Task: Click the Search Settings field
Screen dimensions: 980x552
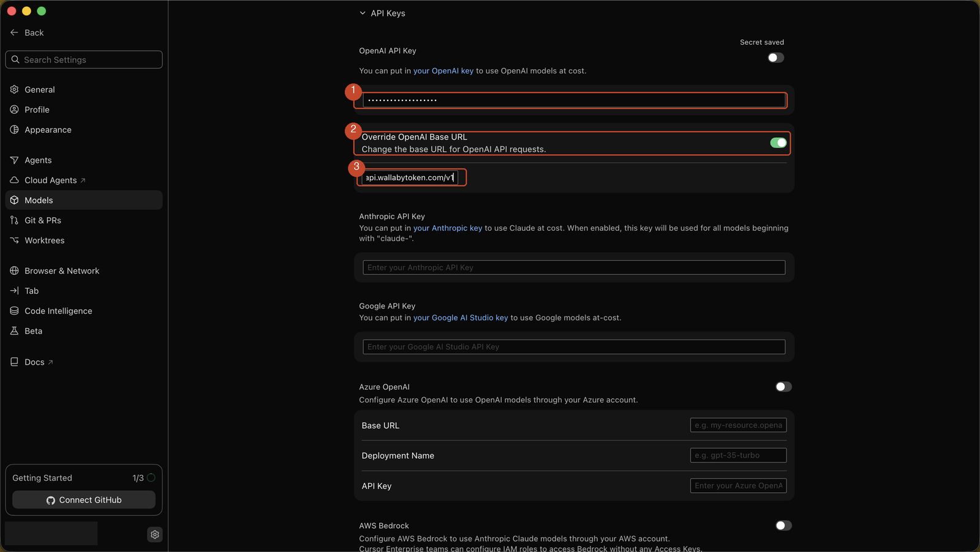Action: (x=84, y=59)
